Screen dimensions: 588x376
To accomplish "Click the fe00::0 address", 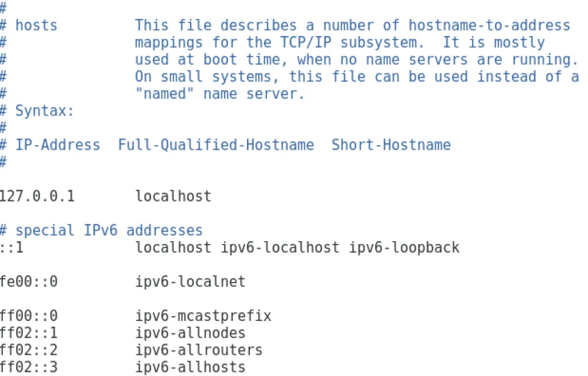I will (x=29, y=282).
